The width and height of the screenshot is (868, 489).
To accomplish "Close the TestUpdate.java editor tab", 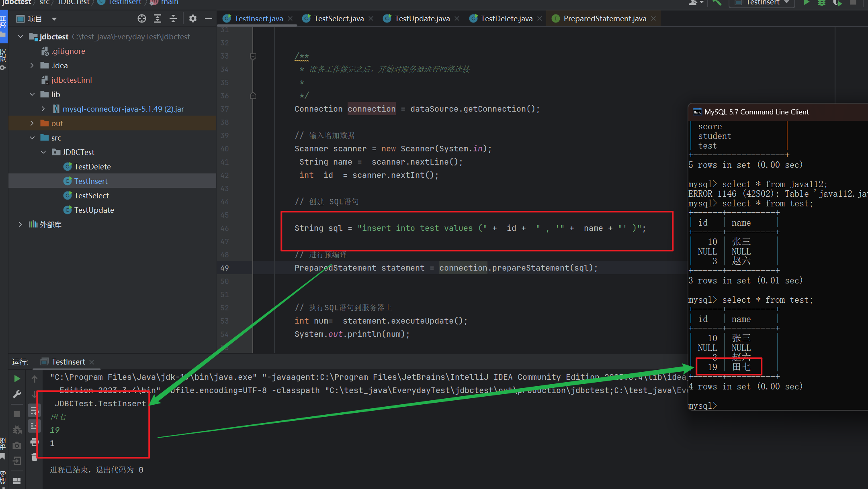I will pyautogui.click(x=457, y=18).
